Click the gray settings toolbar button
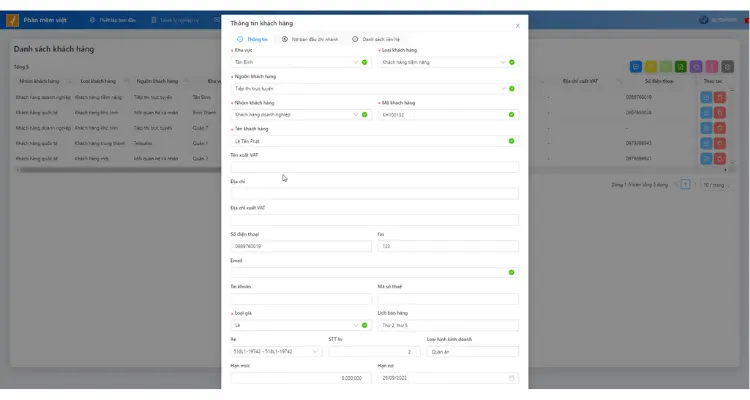 (728, 67)
